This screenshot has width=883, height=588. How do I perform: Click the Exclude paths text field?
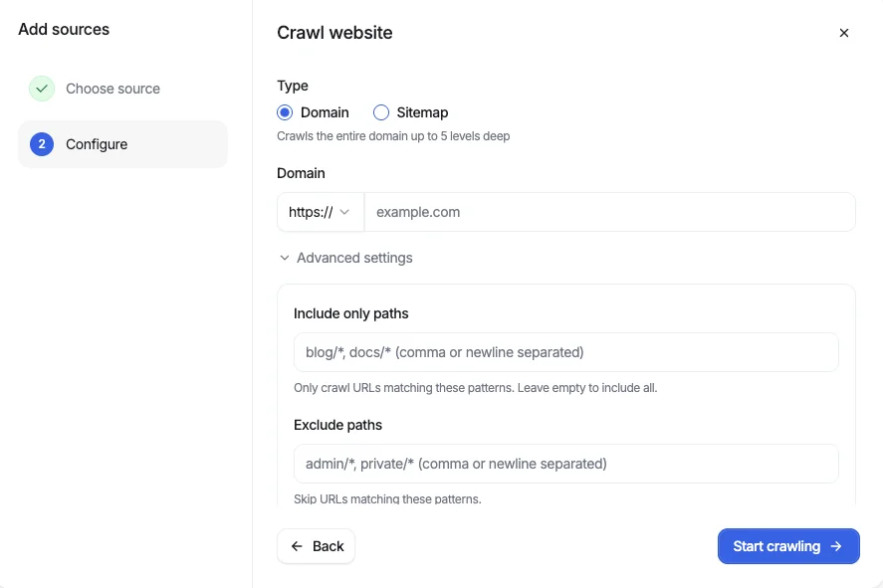click(x=565, y=464)
